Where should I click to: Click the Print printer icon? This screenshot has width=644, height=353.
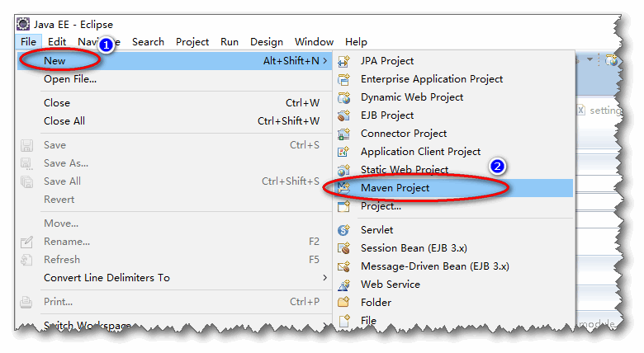pos(26,302)
